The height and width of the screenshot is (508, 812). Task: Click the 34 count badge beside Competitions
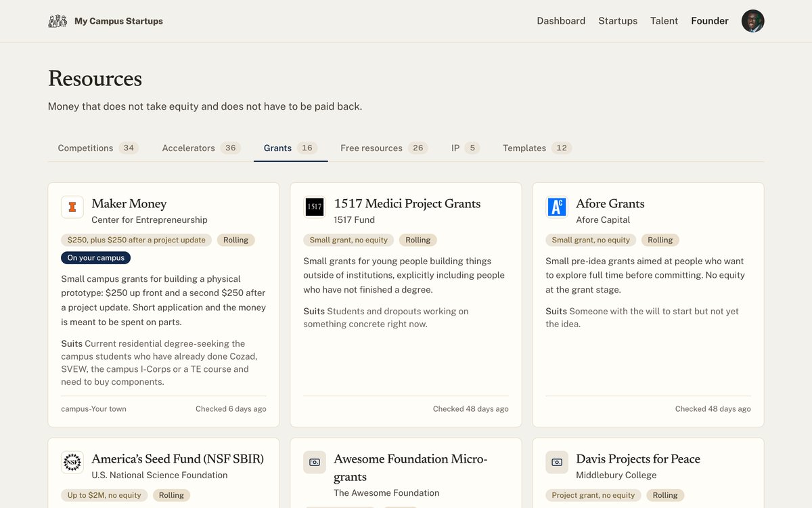point(129,148)
